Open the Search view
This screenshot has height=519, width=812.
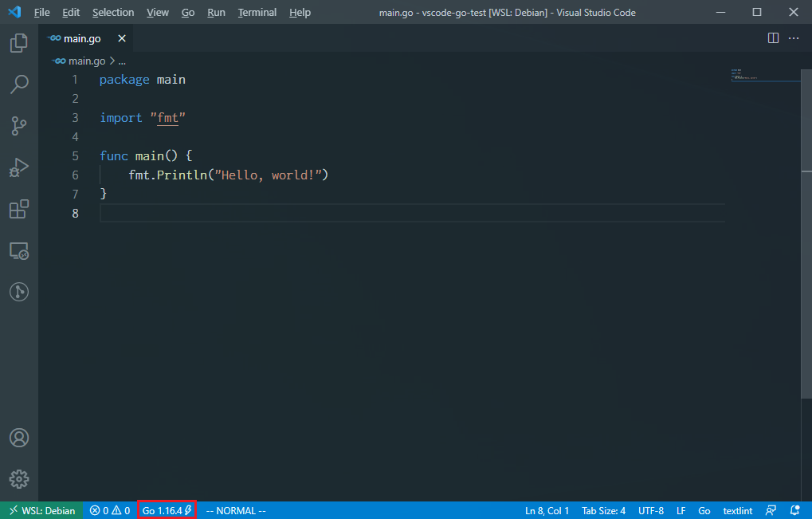(18, 84)
